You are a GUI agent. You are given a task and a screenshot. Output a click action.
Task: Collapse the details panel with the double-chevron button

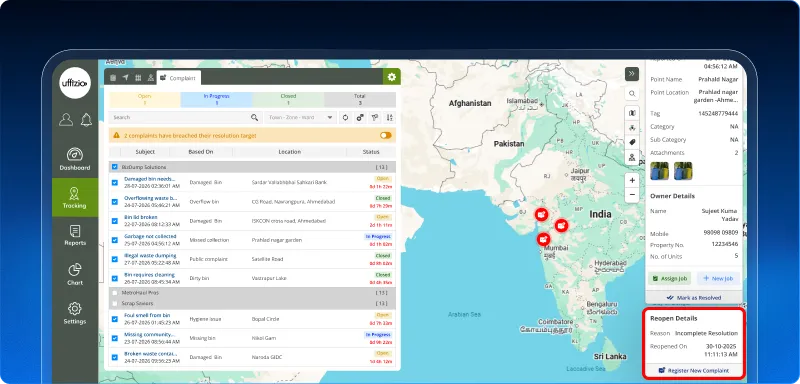(x=632, y=74)
